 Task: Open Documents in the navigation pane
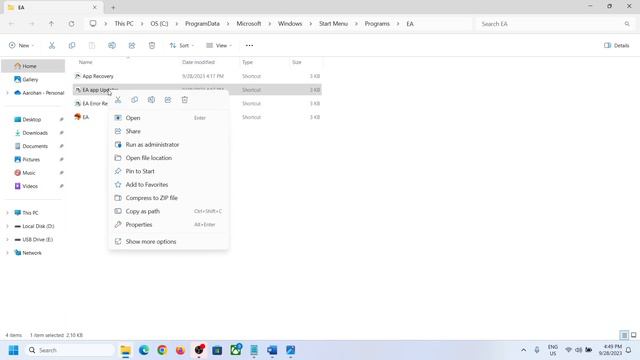[35, 146]
